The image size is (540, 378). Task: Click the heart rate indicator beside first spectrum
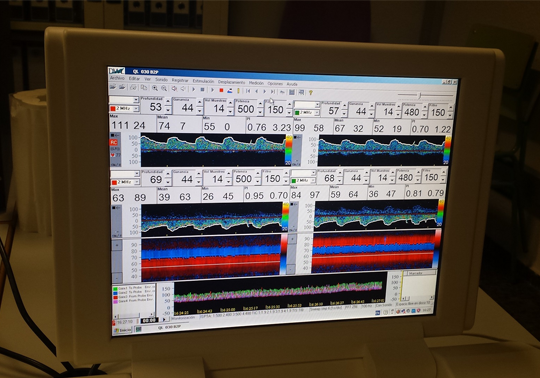coord(115,155)
